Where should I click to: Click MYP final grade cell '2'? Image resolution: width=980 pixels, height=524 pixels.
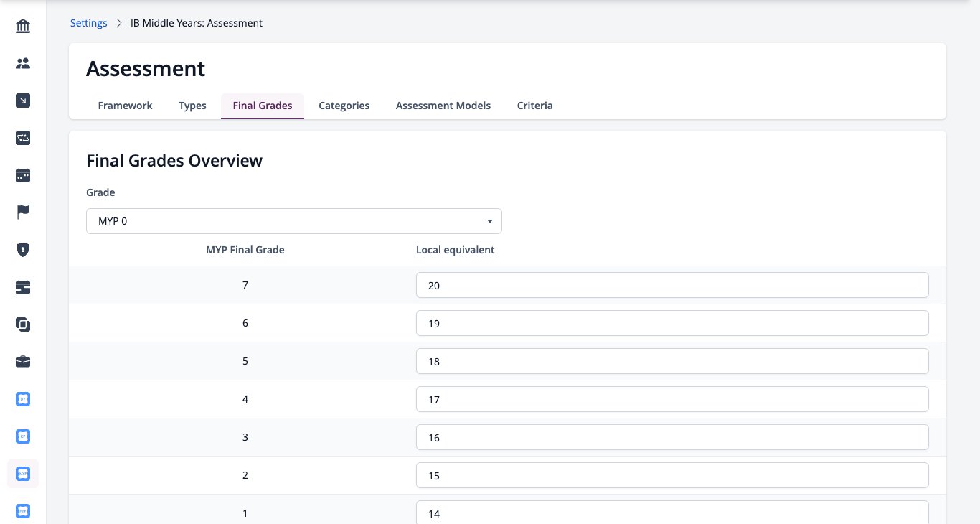click(x=245, y=475)
